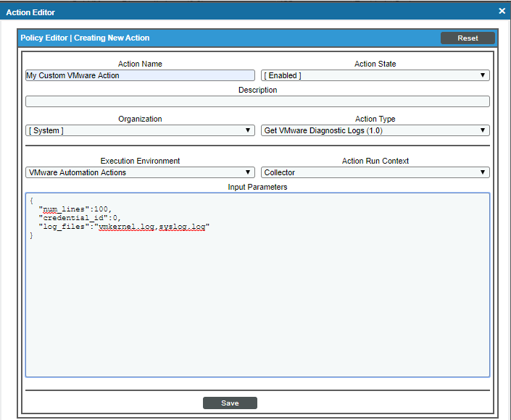Click the Action Editor window title
Image resolution: width=511 pixels, height=420 pixels.
point(30,12)
